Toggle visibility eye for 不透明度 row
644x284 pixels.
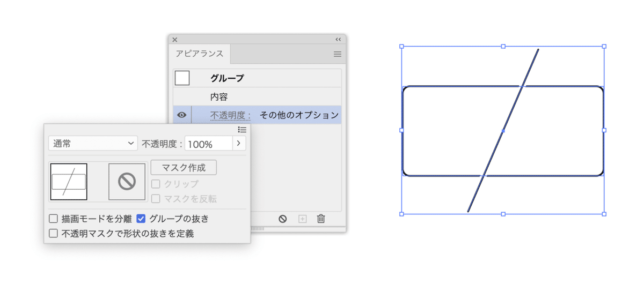pos(182,115)
